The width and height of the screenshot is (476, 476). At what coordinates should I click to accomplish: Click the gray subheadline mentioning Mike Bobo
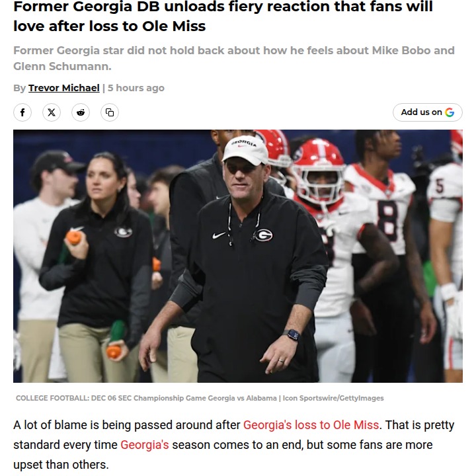(x=233, y=58)
